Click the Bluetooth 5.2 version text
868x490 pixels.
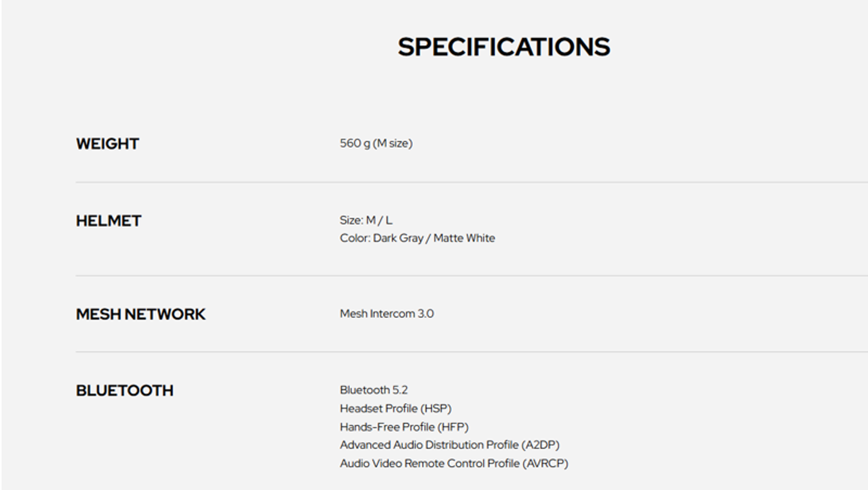click(x=373, y=390)
